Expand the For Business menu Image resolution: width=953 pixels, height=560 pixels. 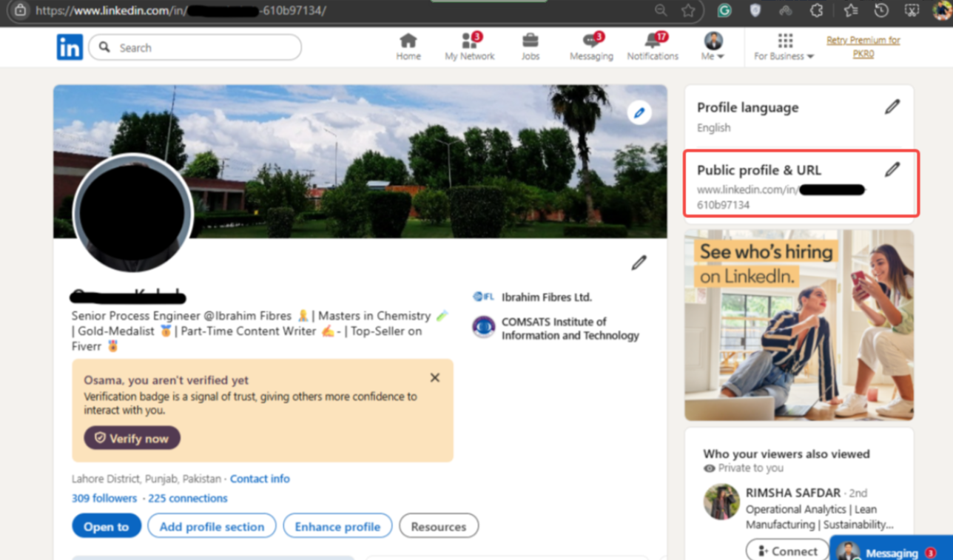783,47
